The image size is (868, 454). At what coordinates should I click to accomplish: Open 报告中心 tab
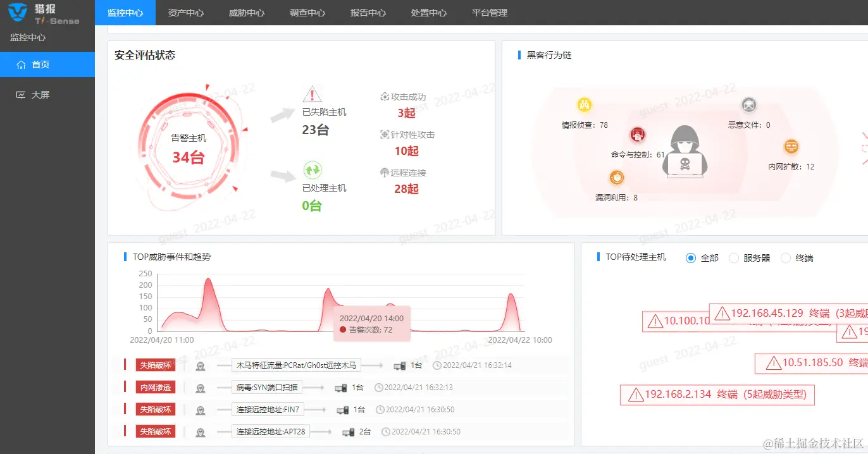coord(368,13)
